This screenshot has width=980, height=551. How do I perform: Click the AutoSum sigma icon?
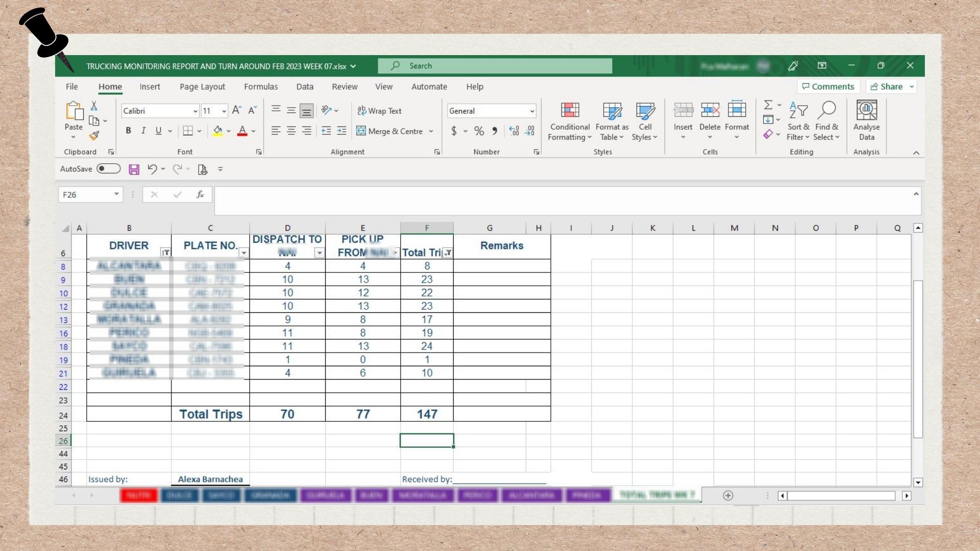click(x=768, y=105)
